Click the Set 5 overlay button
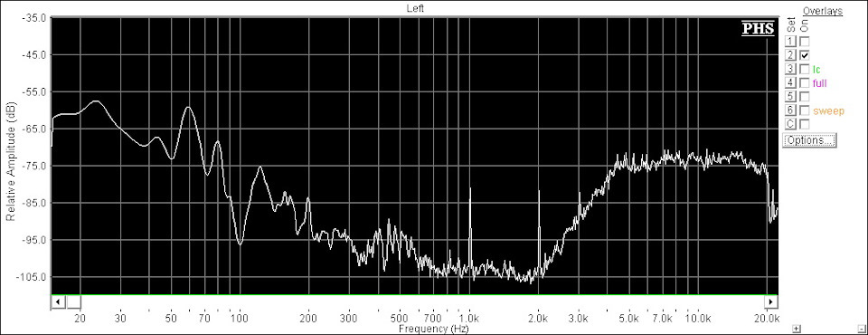Viewport: 868px width, 335px height. click(x=790, y=96)
